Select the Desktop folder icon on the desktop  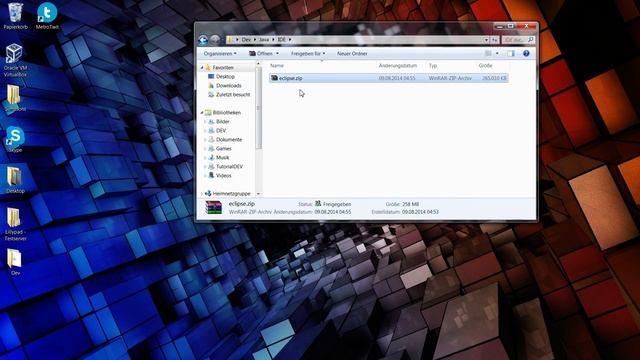point(15,180)
